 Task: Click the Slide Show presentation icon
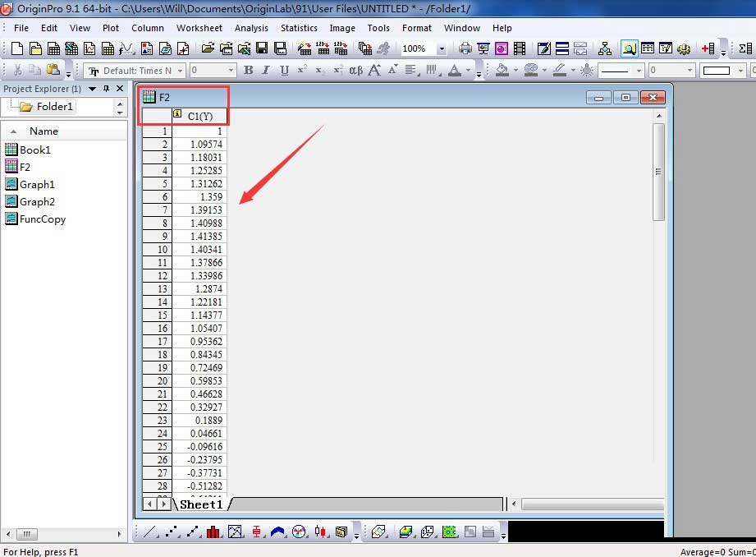click(483, 48)
